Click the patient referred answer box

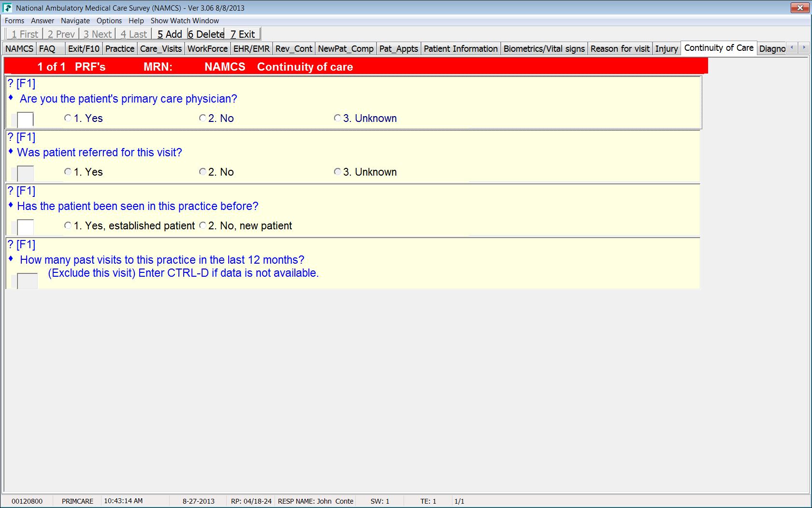click(x=25, y=173)
